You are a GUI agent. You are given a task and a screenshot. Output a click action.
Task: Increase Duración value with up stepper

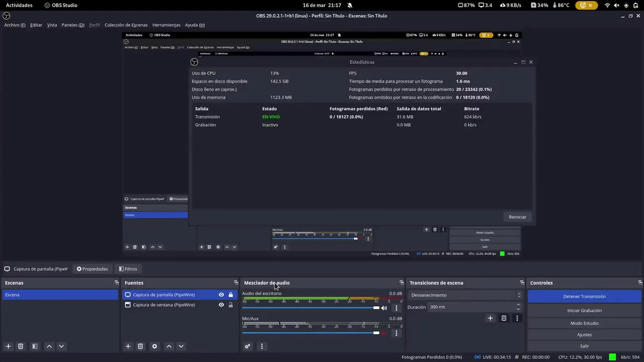tap(518, 305)
